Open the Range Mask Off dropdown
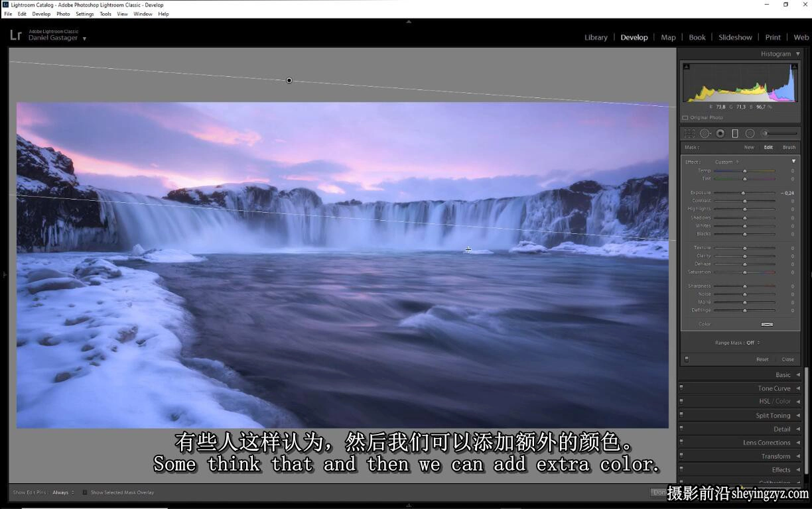The height and width of the screenshot is (509, 812). 753,343
